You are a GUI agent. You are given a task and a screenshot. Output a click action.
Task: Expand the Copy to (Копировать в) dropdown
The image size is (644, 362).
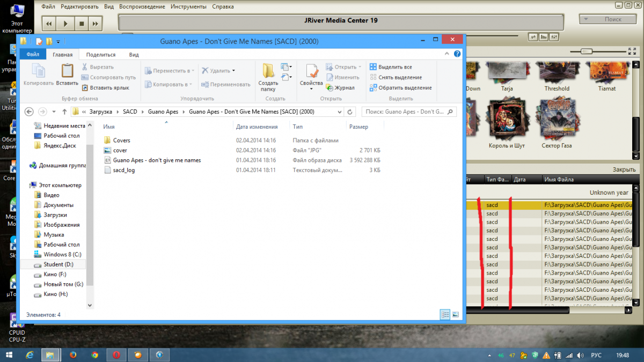click(192, 84)
